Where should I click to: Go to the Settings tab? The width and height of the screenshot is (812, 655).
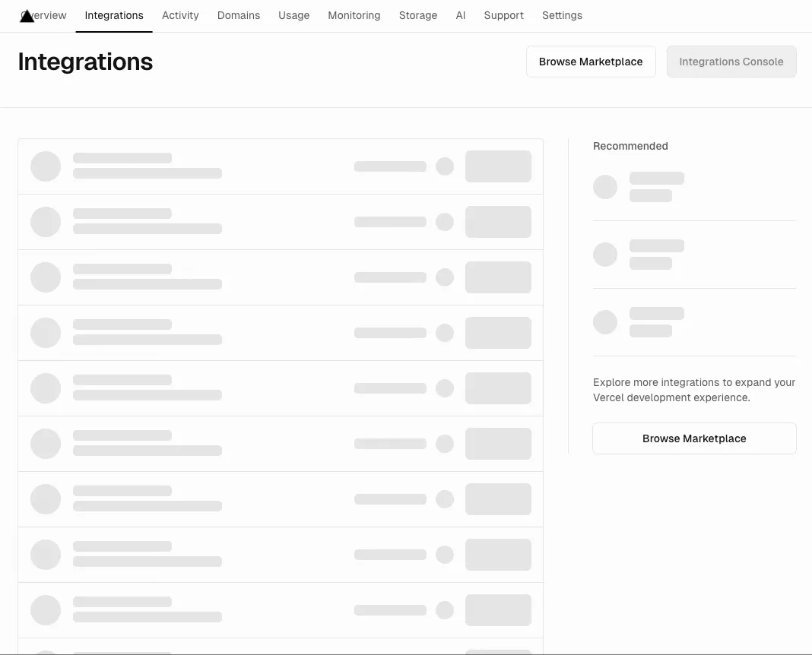pyautogui.click(x=562, y=15)
